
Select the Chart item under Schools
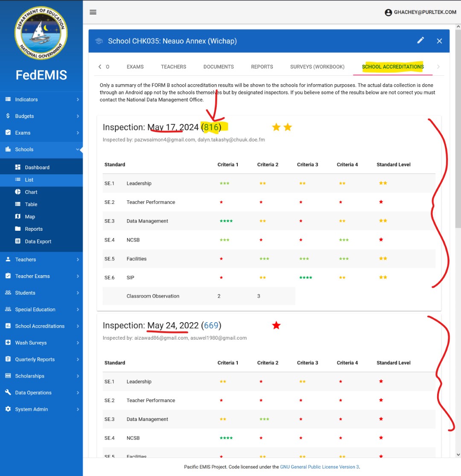tap(31, 192)
